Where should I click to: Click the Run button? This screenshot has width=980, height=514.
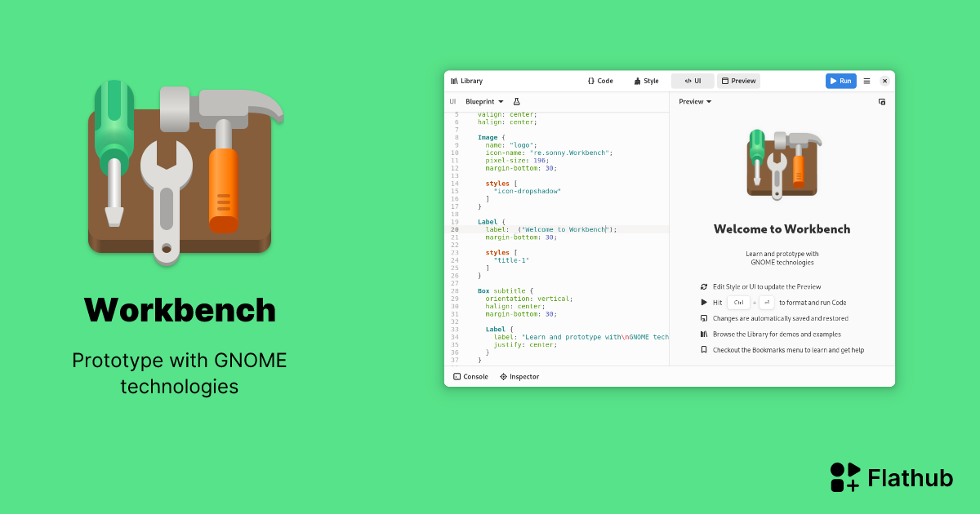click(x=840, y=81)
